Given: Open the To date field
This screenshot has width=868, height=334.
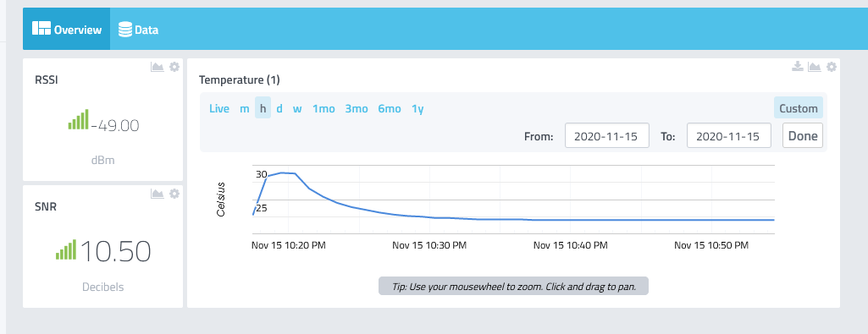Looking at the screenshot, I should pos(728,135).
